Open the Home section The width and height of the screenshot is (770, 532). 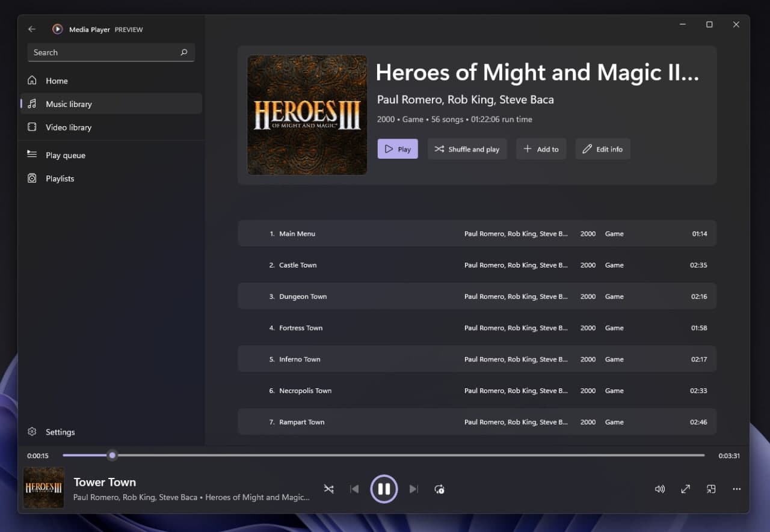[x=57, y=81]
